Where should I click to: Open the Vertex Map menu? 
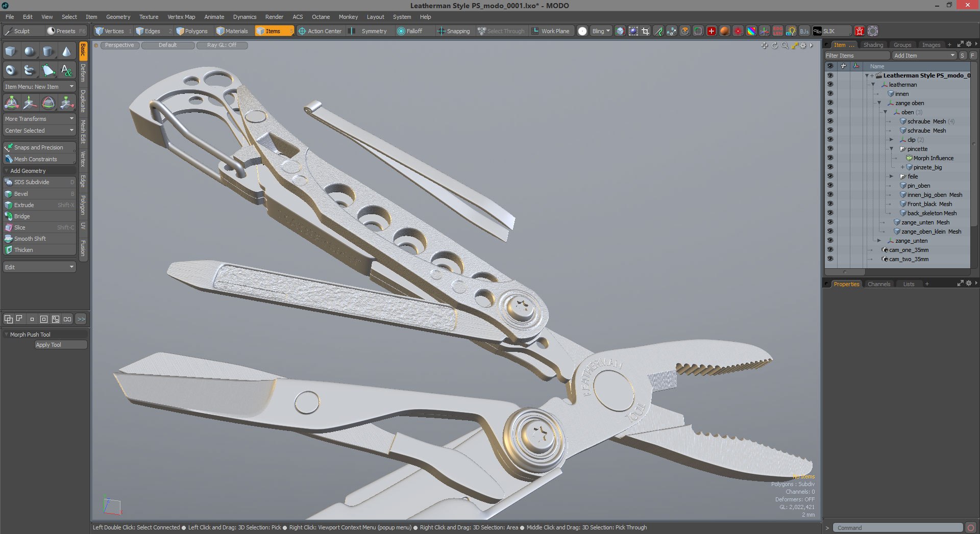click(181, 17)
